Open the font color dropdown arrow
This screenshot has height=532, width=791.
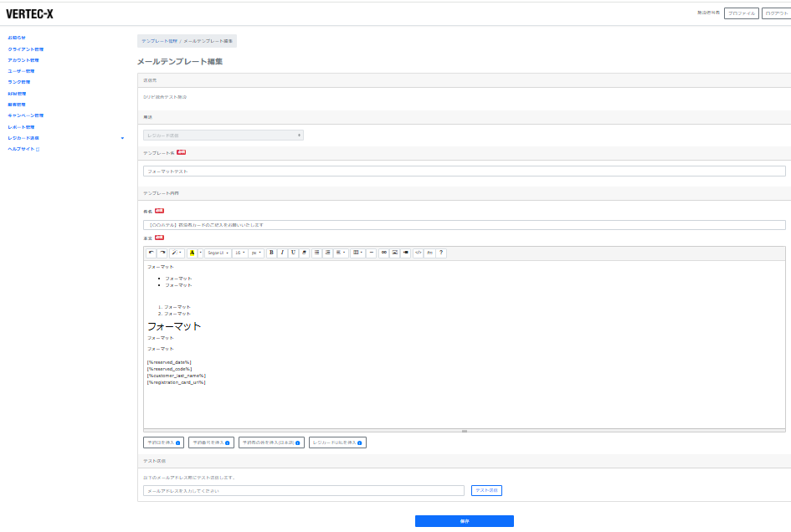click(x=200, y=253)
